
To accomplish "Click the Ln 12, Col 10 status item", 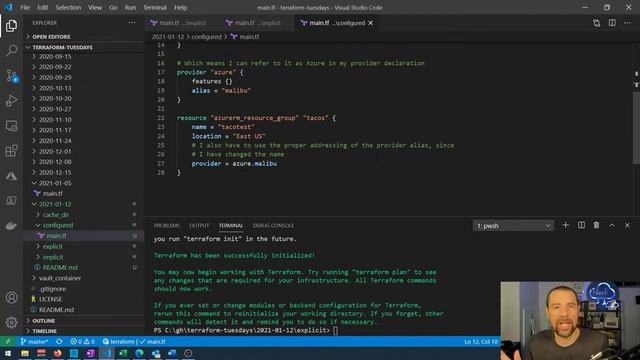I will click(481, 341).
